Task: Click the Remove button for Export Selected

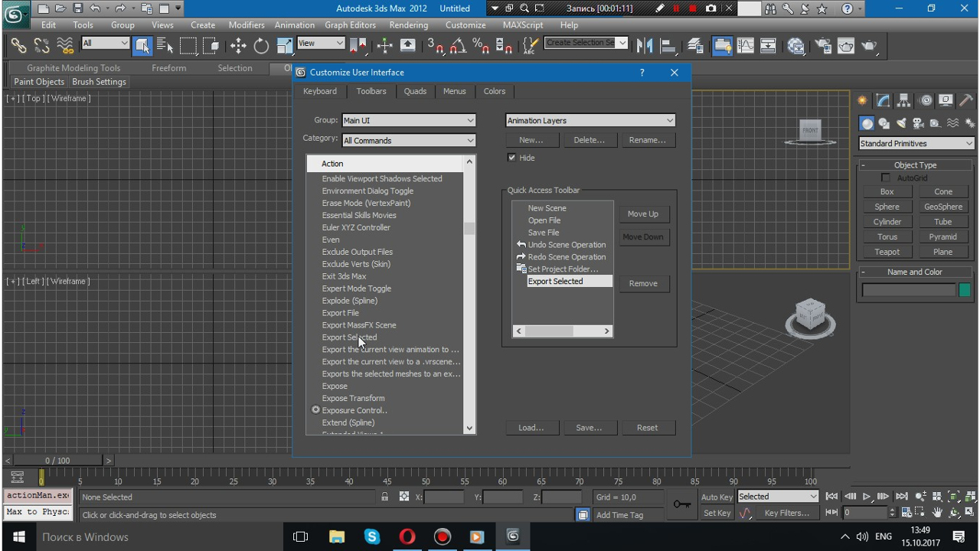Action: [x=643, y=283]
